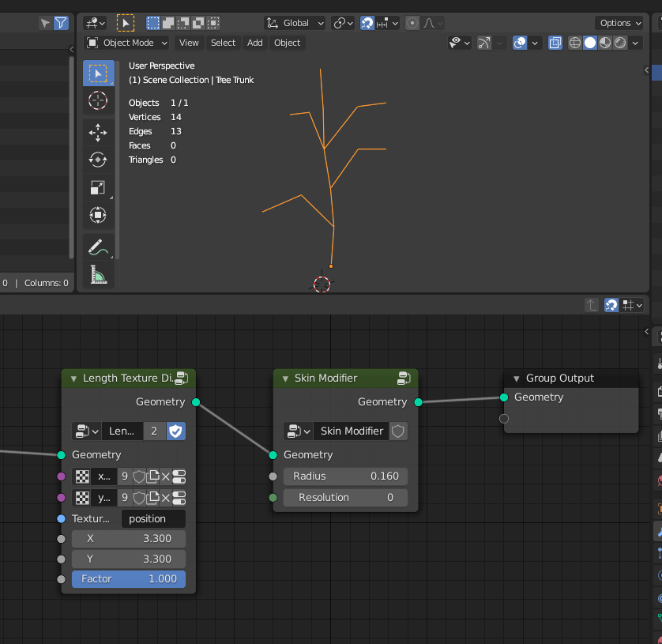
Task: Toggle proportional editing
Action: coord(412,23)
